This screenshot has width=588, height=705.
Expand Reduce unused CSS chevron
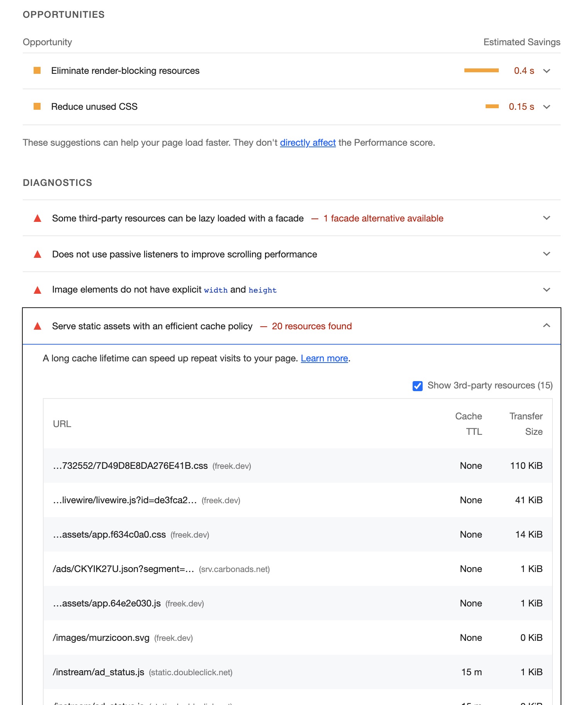click(x=546, y=107)
